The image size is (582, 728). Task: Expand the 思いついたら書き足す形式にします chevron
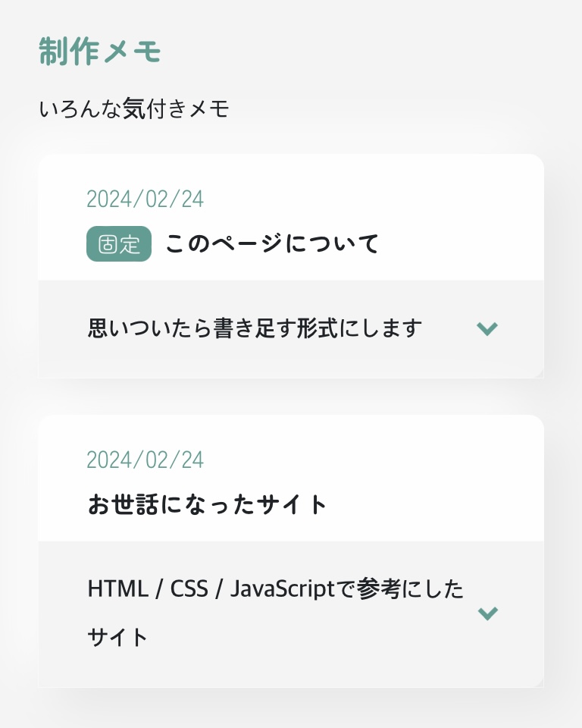click(487, 328)
